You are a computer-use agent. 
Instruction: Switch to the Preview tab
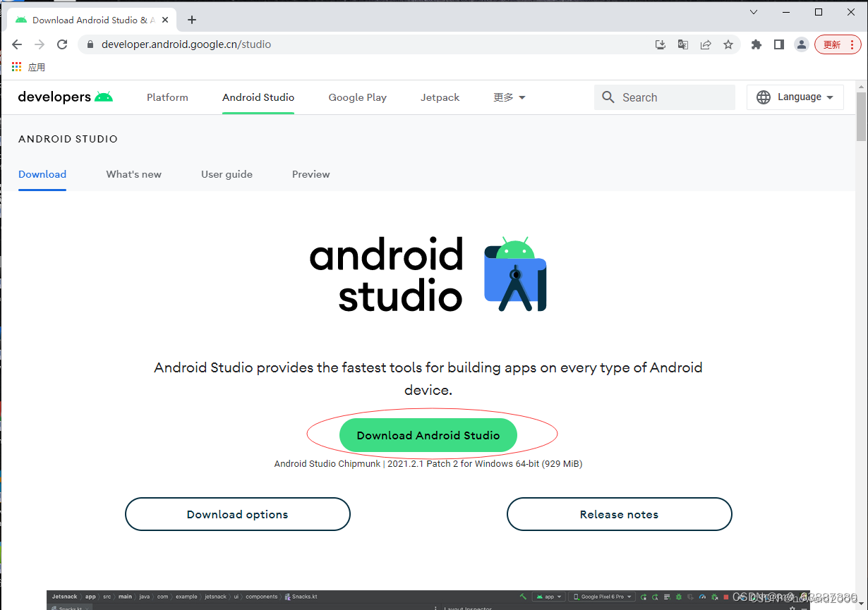pyautogui.click(x=311, y=174)
